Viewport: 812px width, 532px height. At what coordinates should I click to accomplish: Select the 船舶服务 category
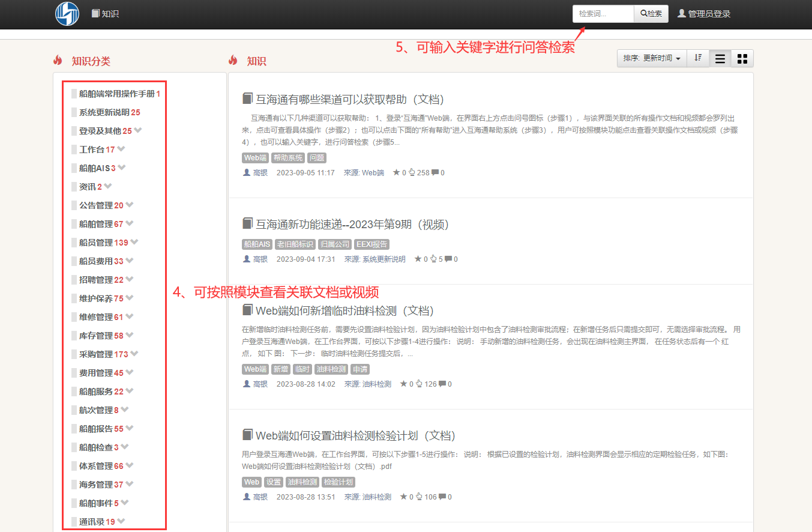(96, 391)
